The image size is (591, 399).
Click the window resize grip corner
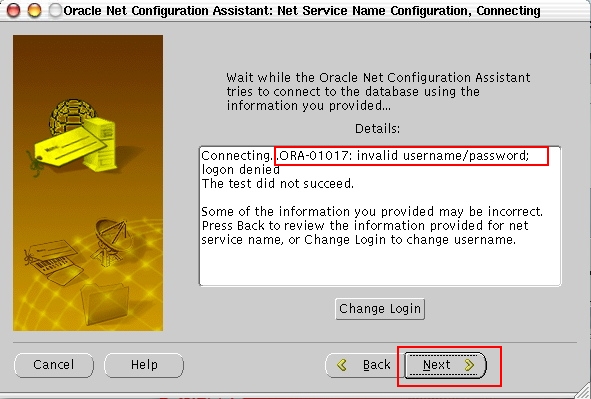tap(583, 391)
